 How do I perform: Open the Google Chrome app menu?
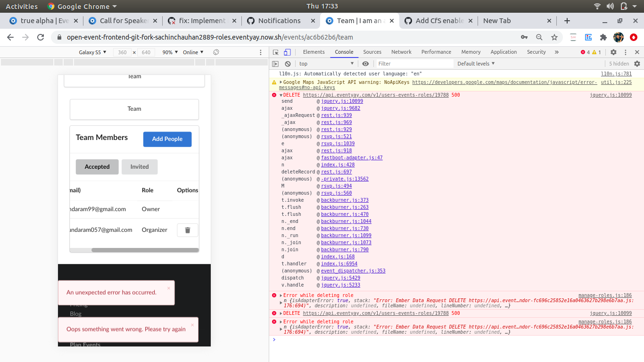tap(82, 7)
